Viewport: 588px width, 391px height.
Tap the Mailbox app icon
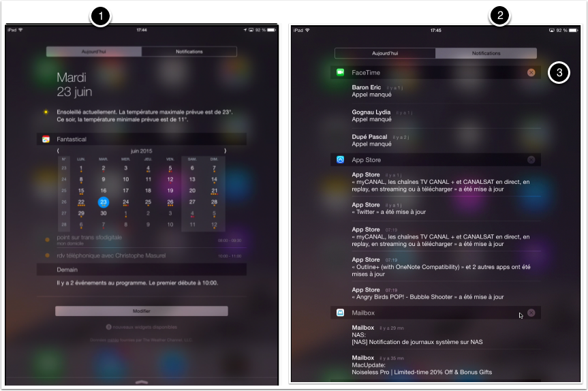pyautogui.click(x=340, y=313)
